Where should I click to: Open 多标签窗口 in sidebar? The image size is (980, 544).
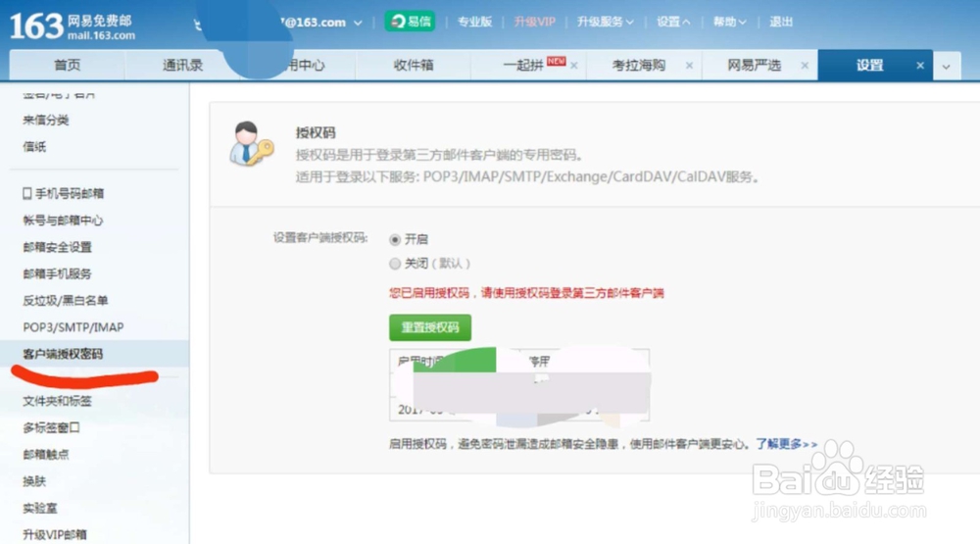tap(51, 428)
